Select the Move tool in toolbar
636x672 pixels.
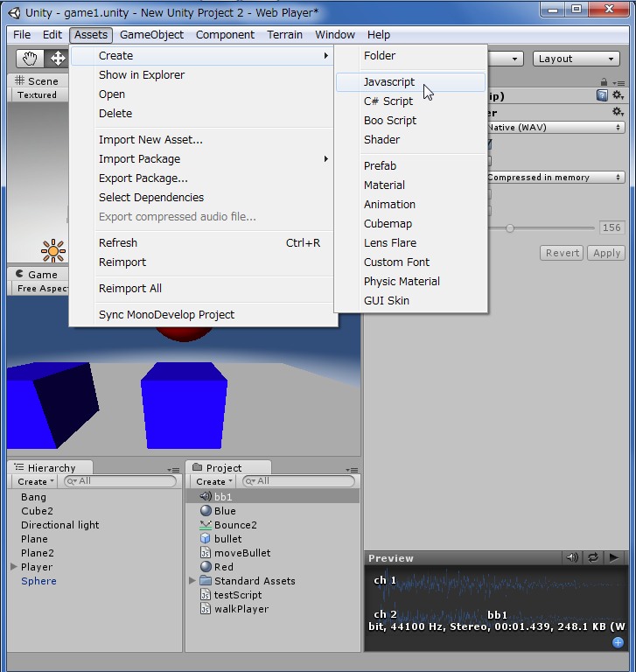pos(58,59)
